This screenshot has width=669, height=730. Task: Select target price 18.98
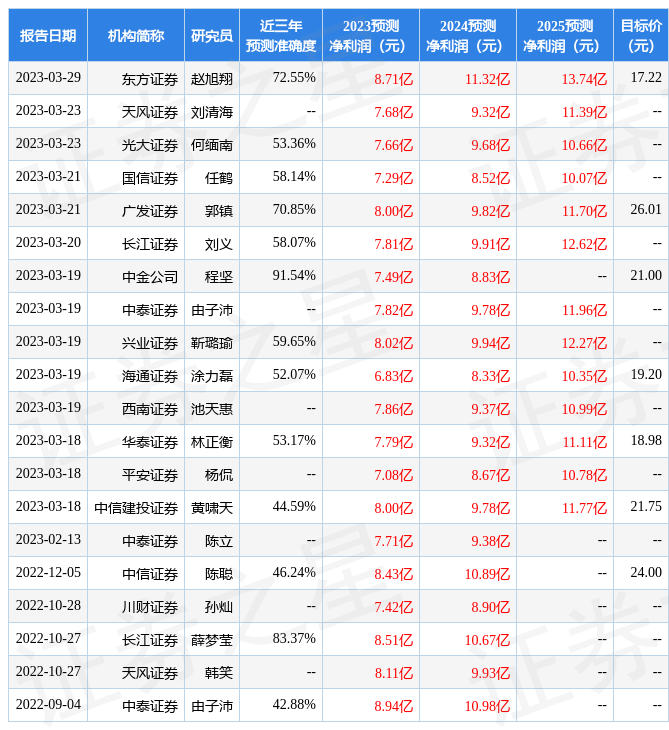646,440
